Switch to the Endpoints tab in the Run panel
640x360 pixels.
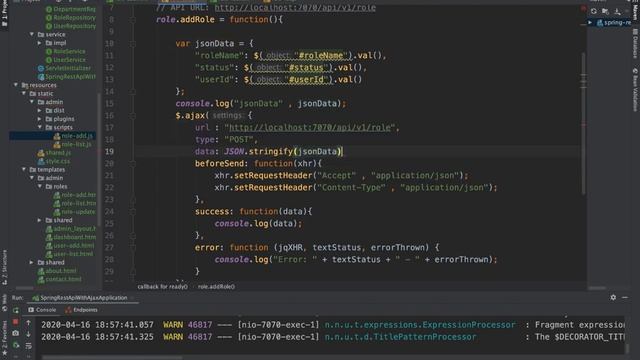click(x=81, y=310)
